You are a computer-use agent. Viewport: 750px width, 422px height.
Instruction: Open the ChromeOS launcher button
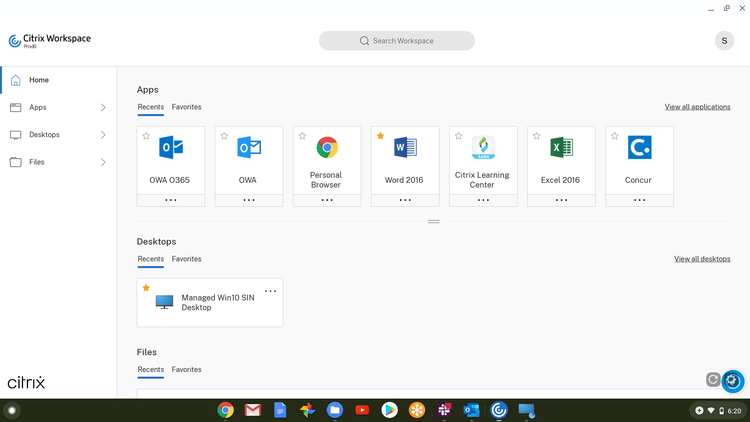(x=12, y=410)
